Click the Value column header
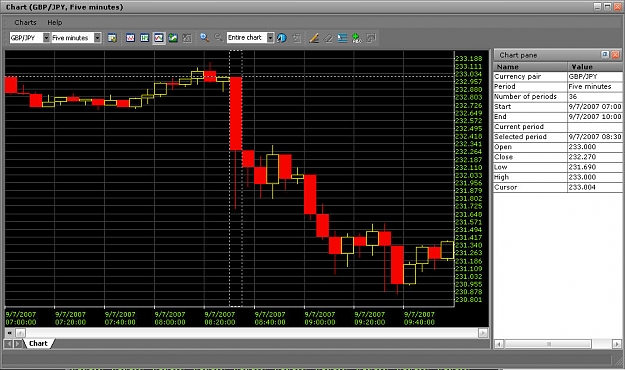Screen dimensions: 625x370 click(x=595, y=67)
